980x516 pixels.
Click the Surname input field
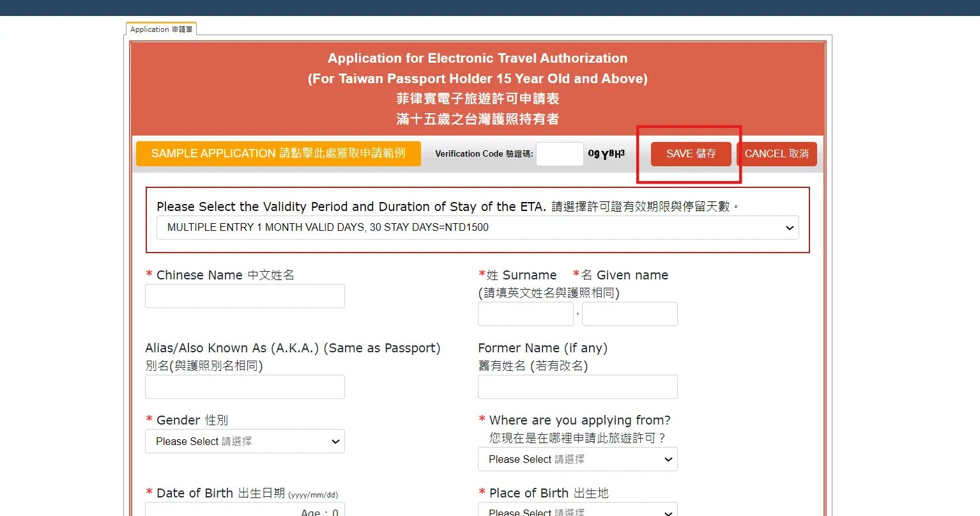click(x=526, y=314)
